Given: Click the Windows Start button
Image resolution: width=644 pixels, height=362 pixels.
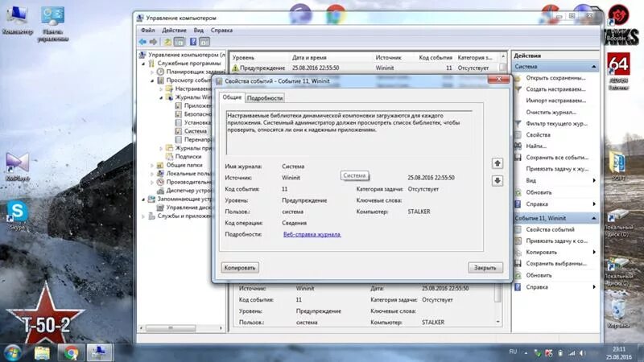Looking at the screenshot, I should coord(13,352).
